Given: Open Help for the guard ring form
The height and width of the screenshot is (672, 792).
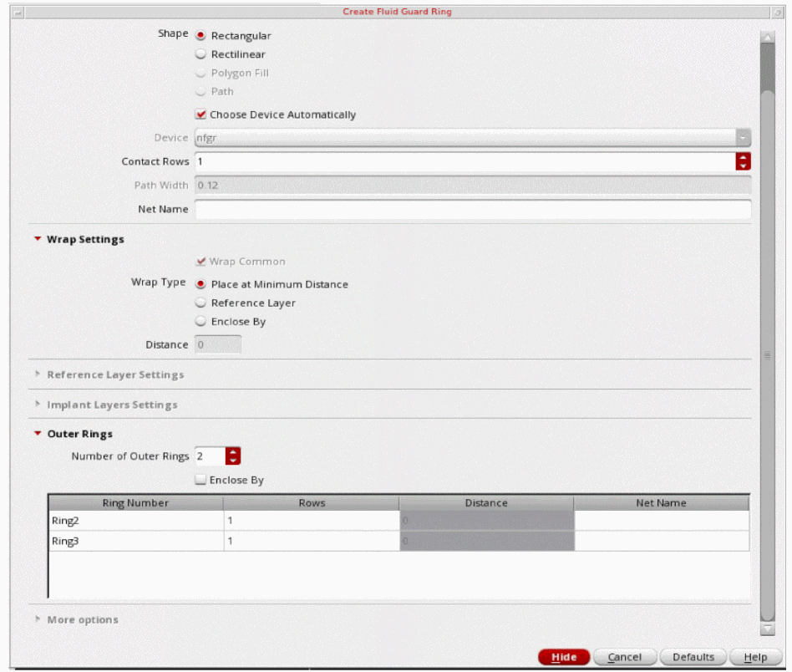Looking at the screenshot, I should pos(754,657).
